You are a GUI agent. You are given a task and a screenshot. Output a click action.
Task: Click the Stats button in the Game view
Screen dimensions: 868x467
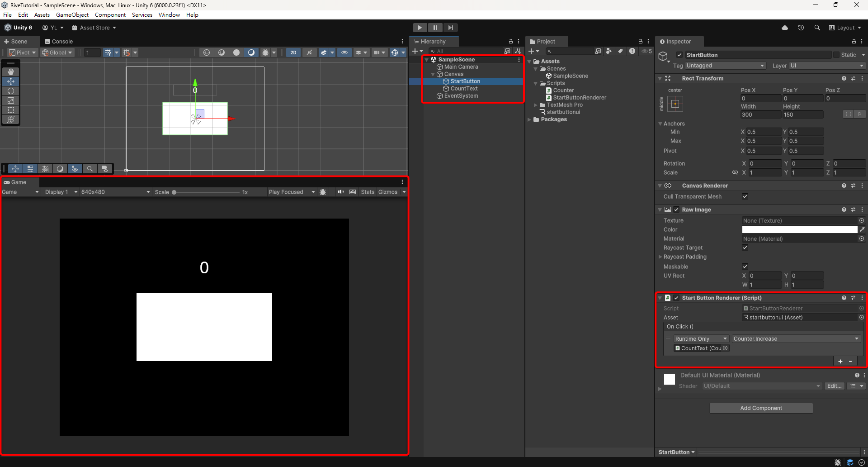[368, 192]
